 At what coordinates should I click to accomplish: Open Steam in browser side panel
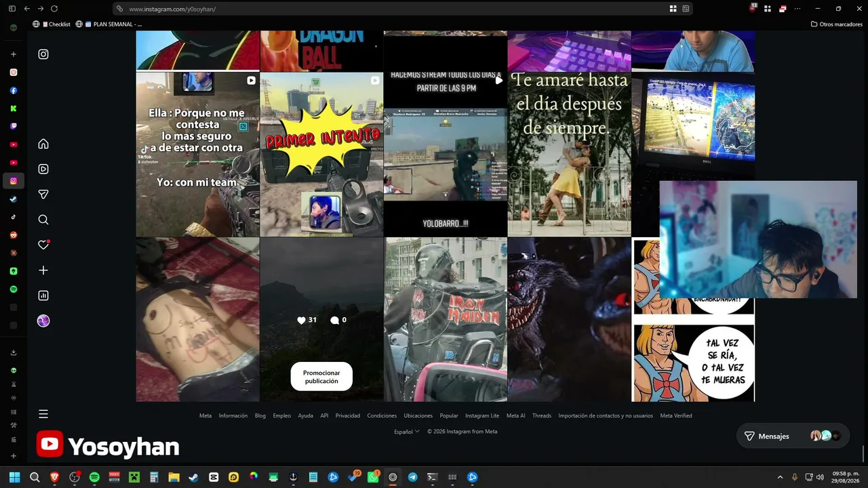point(14,199)
